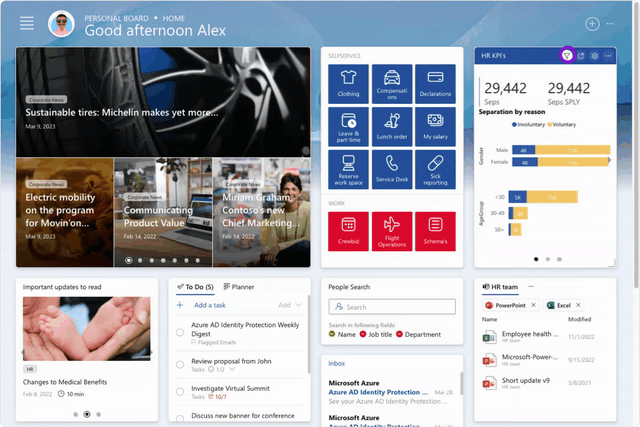Mark 'Review proposal from John' task complete
Viewport: 640px width, 427px height.
(x=180, y=365)
